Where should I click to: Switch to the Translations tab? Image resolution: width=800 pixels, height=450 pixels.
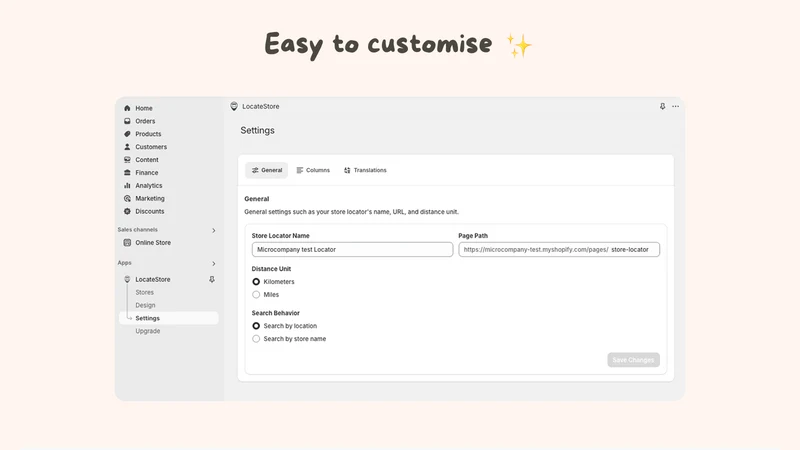click(x=365, y=170)
